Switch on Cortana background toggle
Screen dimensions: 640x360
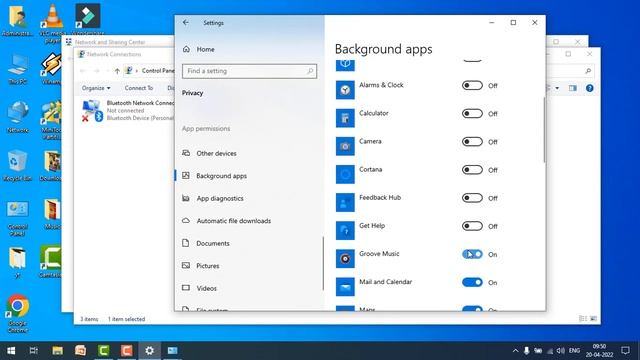(x=472, y=170)
